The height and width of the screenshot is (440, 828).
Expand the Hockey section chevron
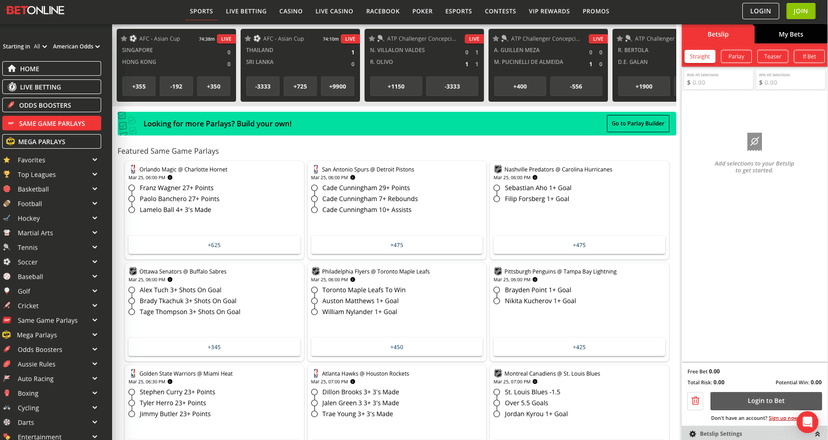pyautogui.click(x=95, y=218)
